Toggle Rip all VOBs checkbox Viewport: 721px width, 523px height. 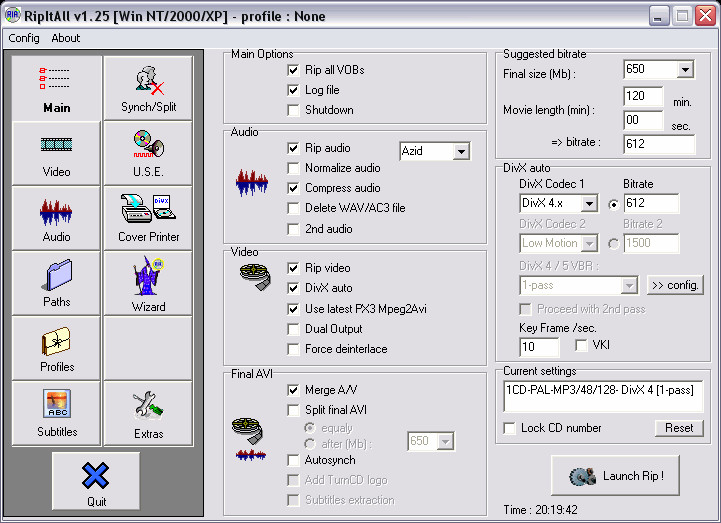point(293,70)
